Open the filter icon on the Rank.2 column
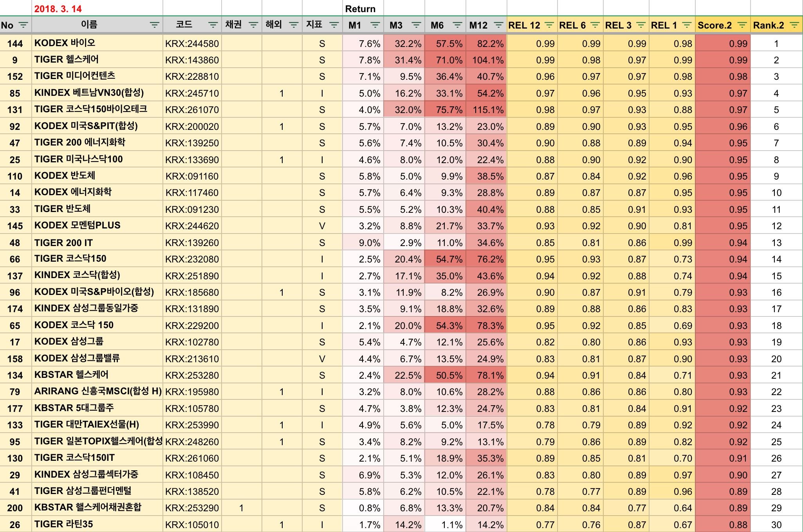The image size is (803, 532). tap(794, 25)
